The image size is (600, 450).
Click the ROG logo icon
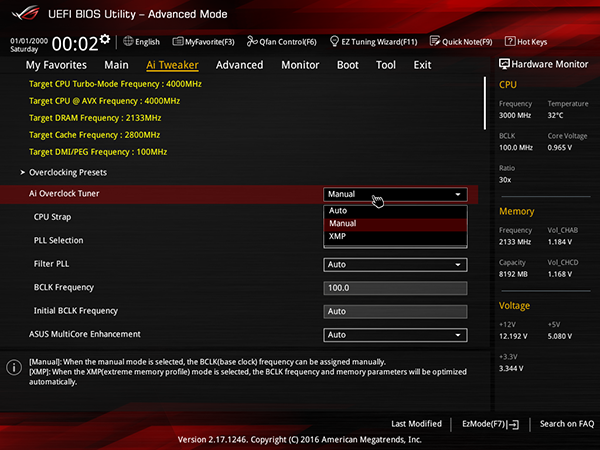[x=25, y=13]
